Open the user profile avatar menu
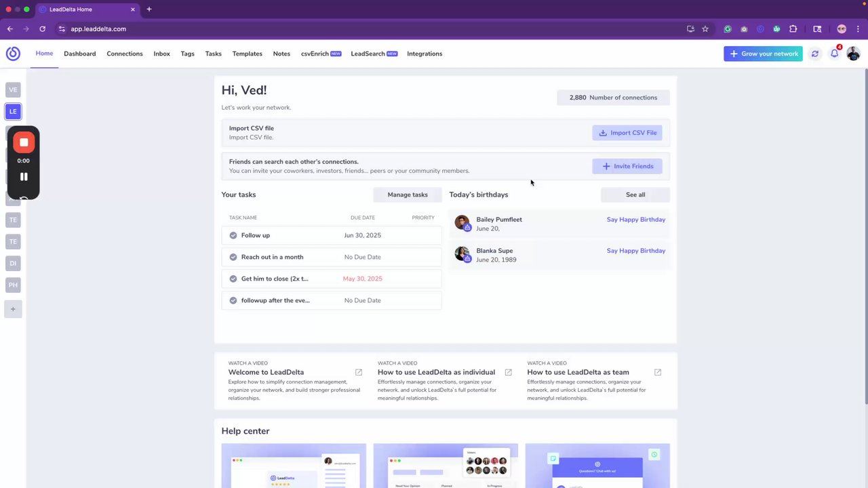This screenshot has height=488, width=868. pyautogui.click(x=853, y=54)
